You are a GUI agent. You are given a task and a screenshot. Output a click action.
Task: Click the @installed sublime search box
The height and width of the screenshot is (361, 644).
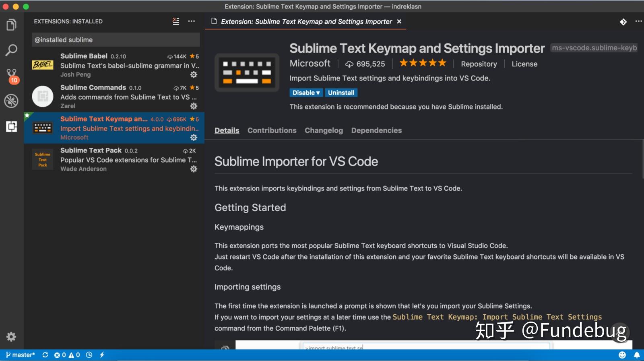tap(116, 40)
